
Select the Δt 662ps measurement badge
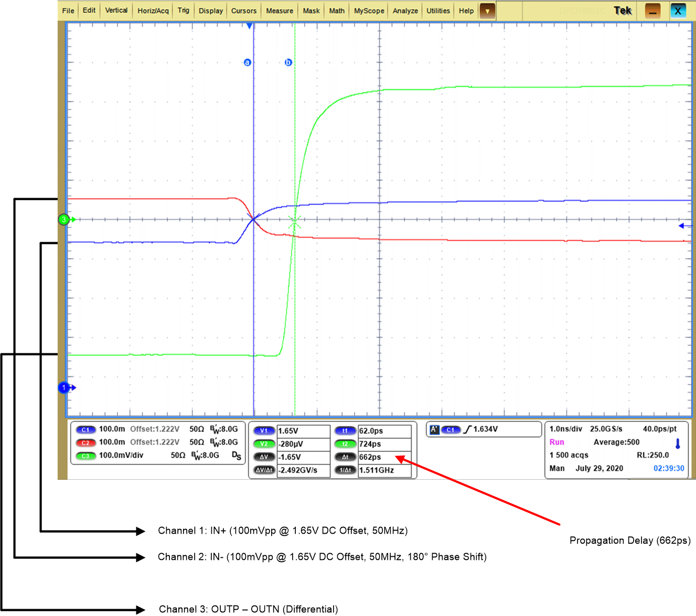[x=345, y=457]
